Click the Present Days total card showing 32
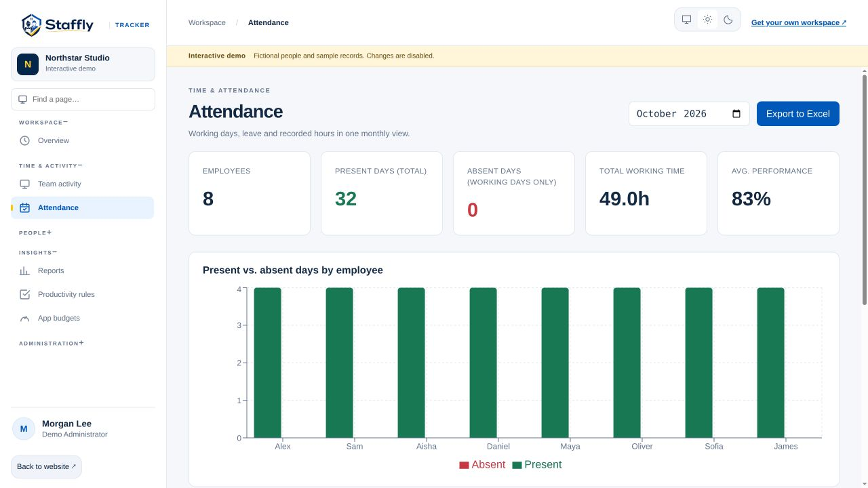Screen dimensions: 868x488 click(x=382, y=193)
